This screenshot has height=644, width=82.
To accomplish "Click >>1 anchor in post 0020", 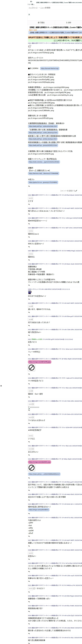I will (31, 436).
